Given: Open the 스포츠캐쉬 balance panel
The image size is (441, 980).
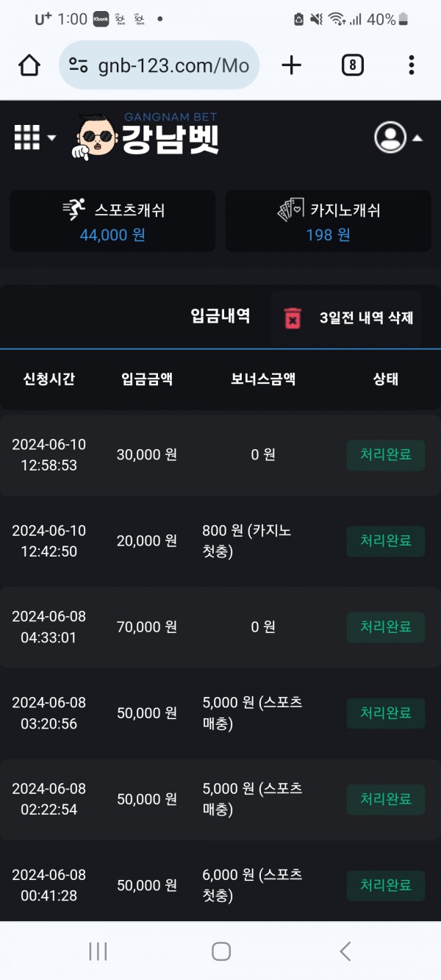Looking at the screenshot, I should coord(112,221).
